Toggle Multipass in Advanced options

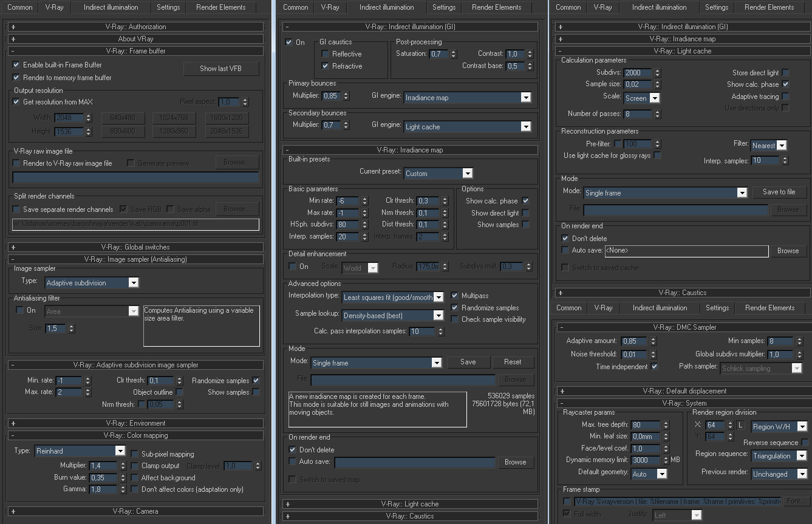[x=455, y=296]
